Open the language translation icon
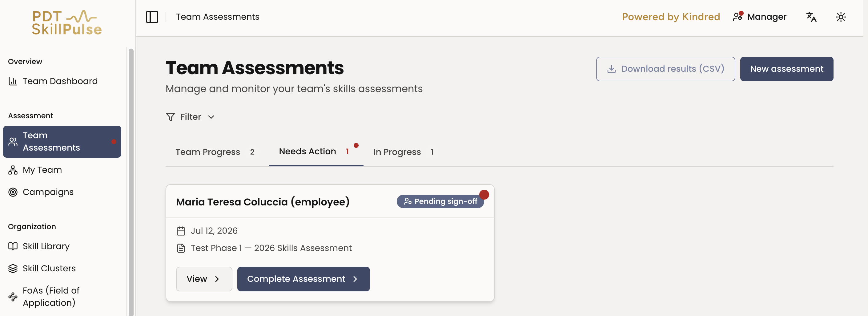 tap(811, 17)
